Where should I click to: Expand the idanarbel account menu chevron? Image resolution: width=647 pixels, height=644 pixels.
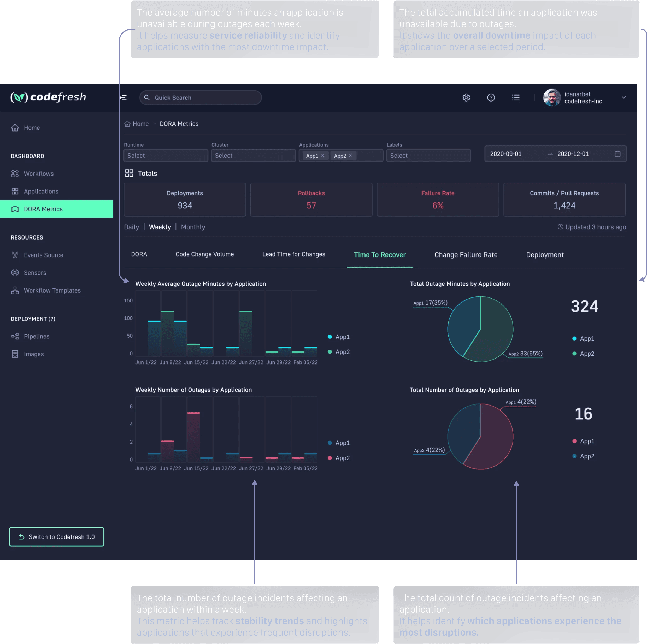624,97
